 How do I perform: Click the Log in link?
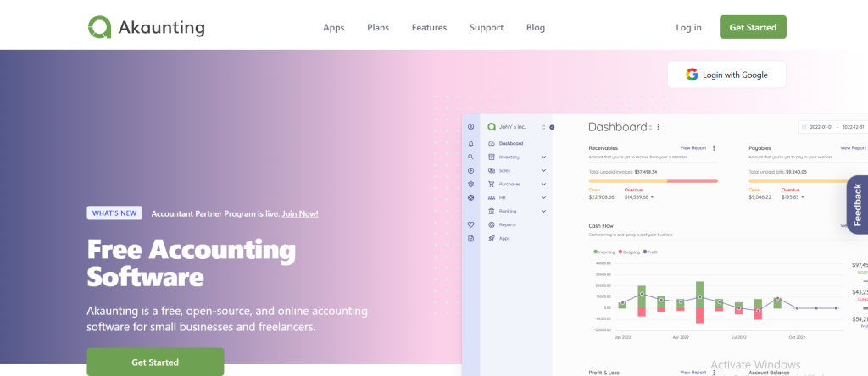point(688,28)
